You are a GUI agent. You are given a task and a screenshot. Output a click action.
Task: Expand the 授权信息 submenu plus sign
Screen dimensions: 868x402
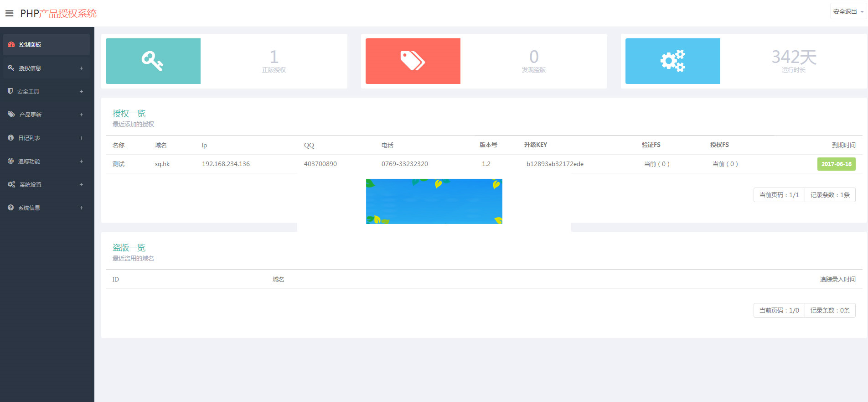click(x=81, y=68)
